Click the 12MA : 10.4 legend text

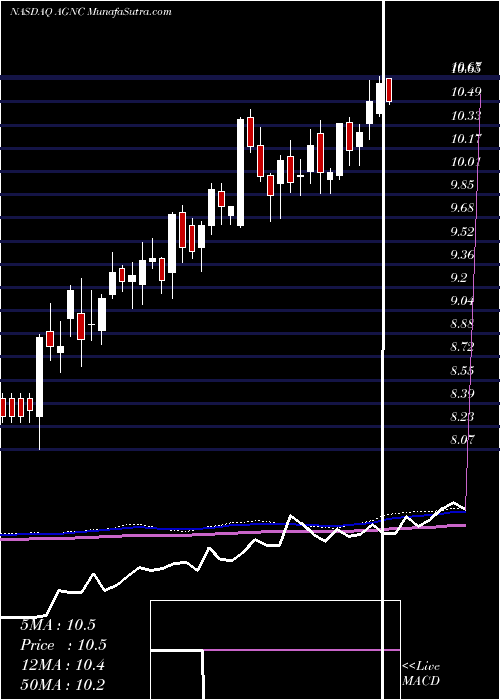click(x=62, y=665)
